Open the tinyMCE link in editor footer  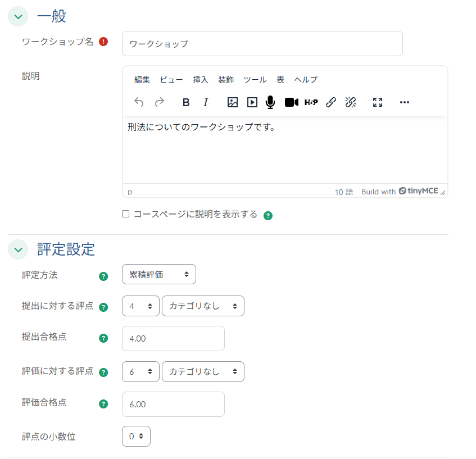click(x=418, y=192)
